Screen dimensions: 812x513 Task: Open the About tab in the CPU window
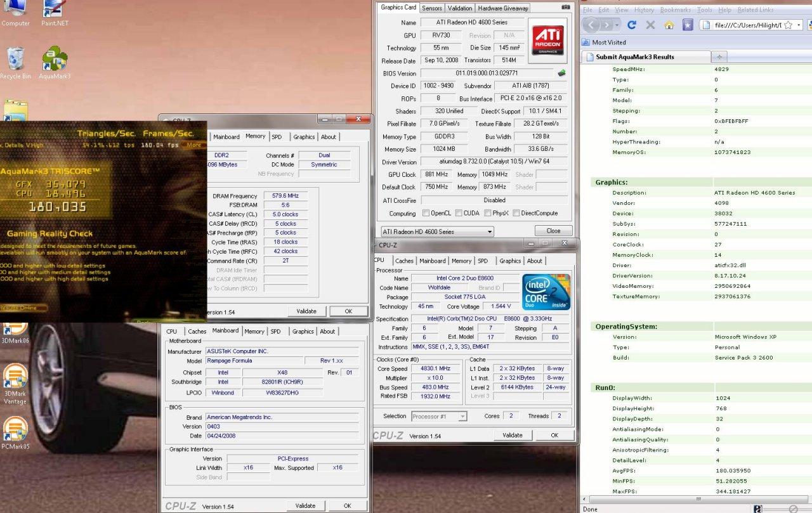[535, 261]
